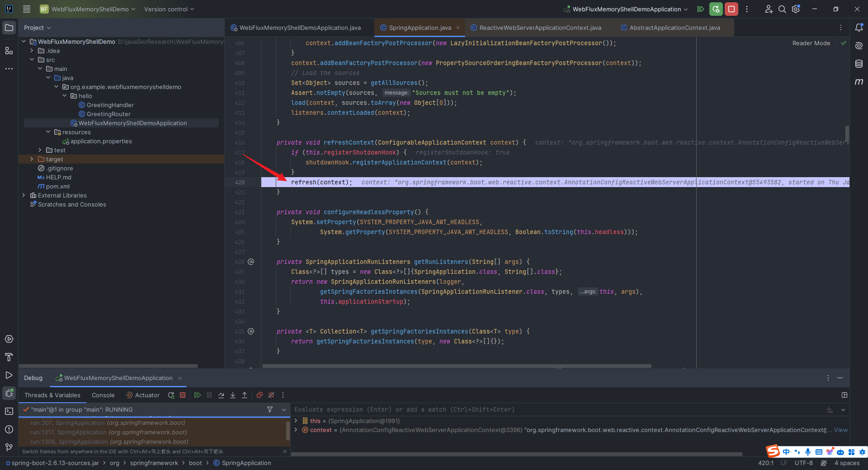This screenshot has width=868, height=470.
Task: Expand External Libraries node
Action: point(24,195)
